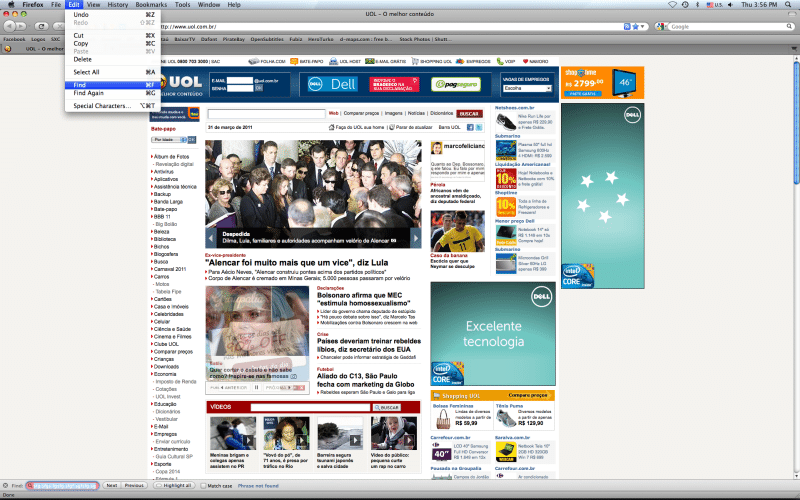Image resolution: width=800 pixels, height=500 pixels.
Task: Go to previous photo in Despedida slideshow
Action: [x=211, y=238]
